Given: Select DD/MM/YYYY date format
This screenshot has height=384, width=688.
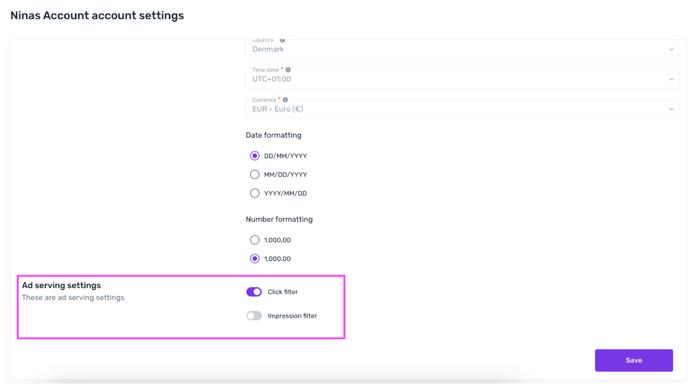Looking at the screenshot, I should pos(254,156).
